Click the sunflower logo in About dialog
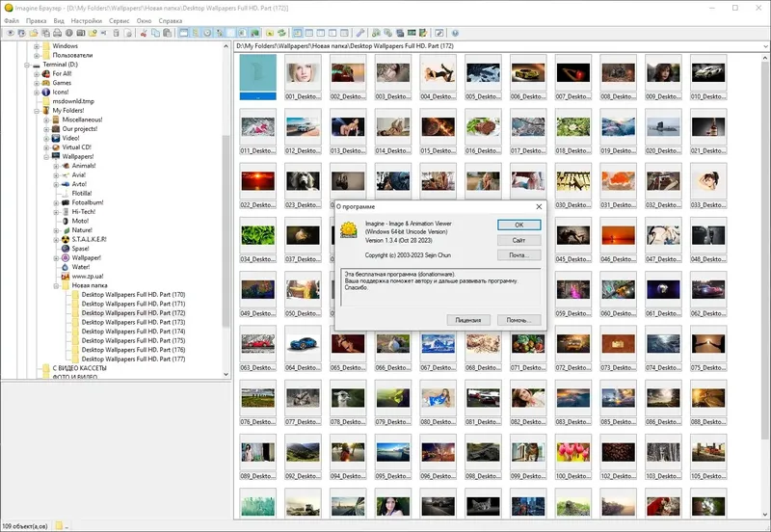Screen dimensions: 771x532 click(x=349, y=229)
